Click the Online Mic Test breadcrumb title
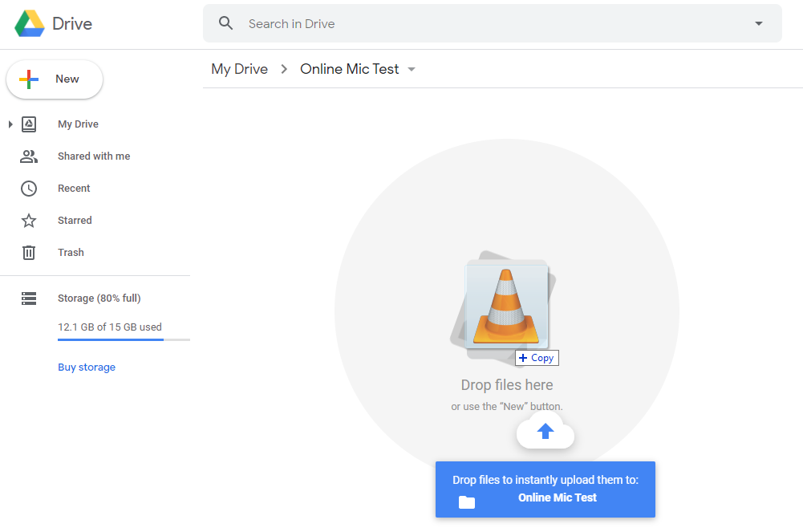This screenshot has height=532, width=803. click(x=349, y=69)
